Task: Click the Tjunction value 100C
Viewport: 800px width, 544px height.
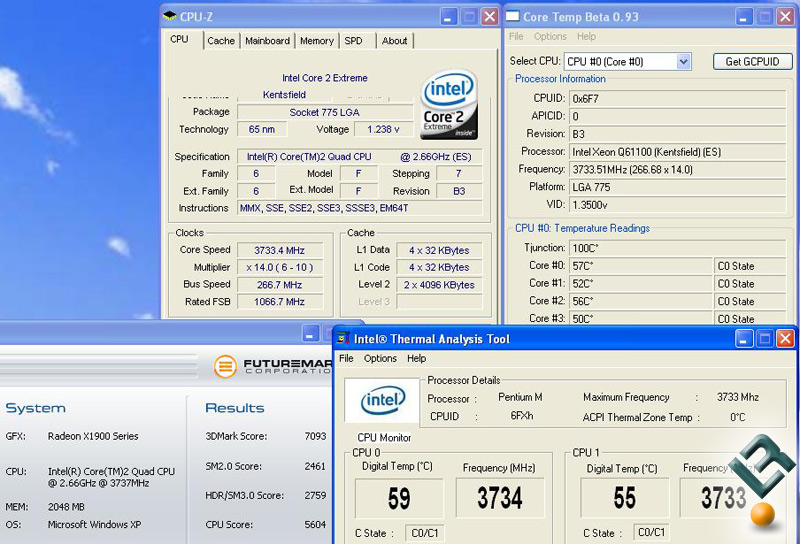Action: pos(677,248)
